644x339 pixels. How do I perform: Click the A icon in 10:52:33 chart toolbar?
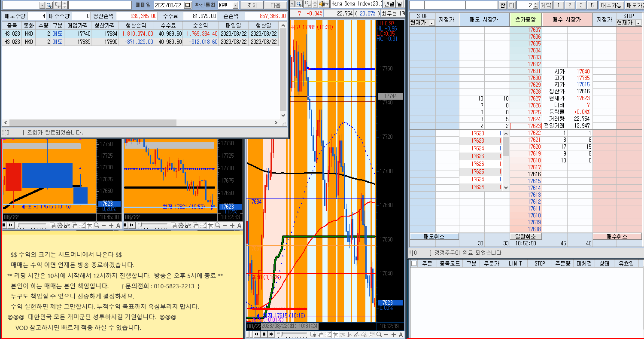[x=239, y=226]
